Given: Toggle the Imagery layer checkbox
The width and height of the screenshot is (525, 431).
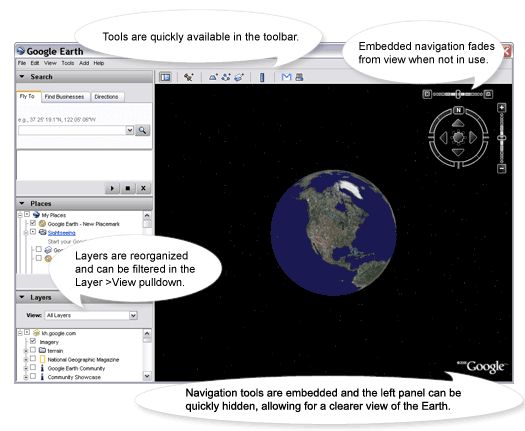Looking at the screenshot, I should point(33,341).
